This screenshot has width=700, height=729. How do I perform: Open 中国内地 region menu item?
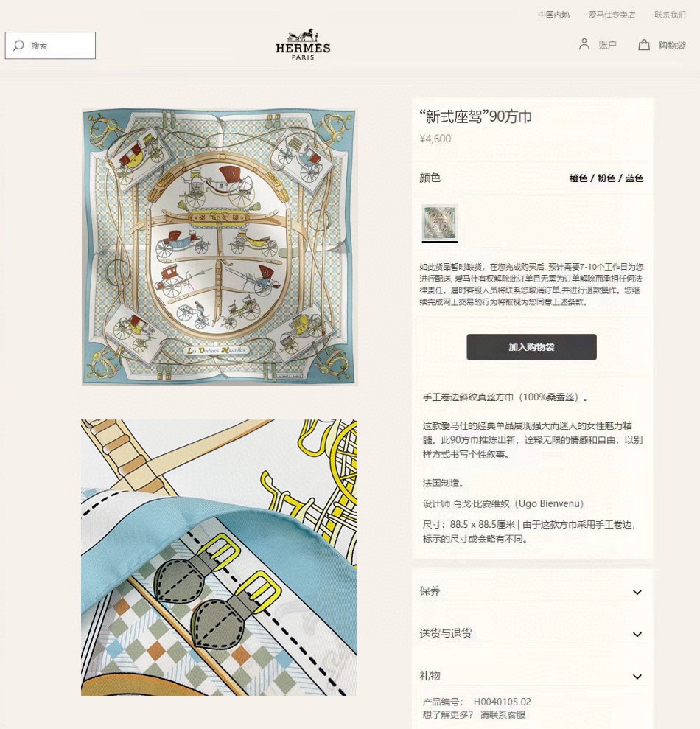(x=553, y=15)
